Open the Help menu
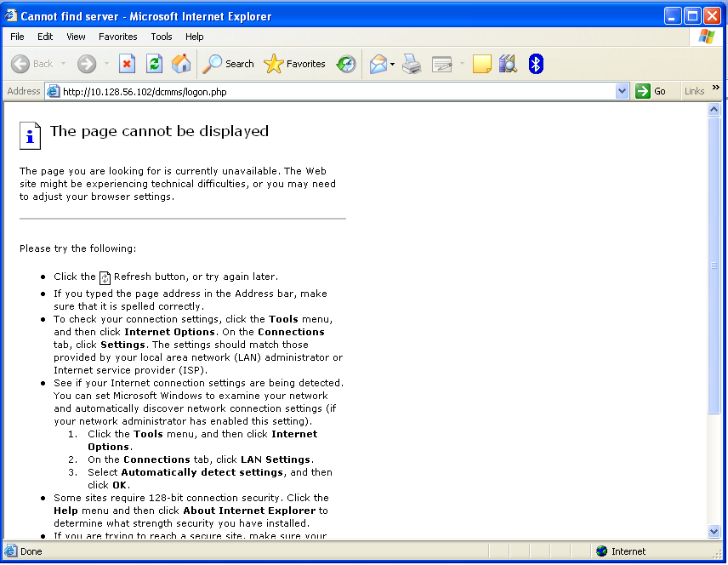728x565 pixels. (x=195, y=37)
